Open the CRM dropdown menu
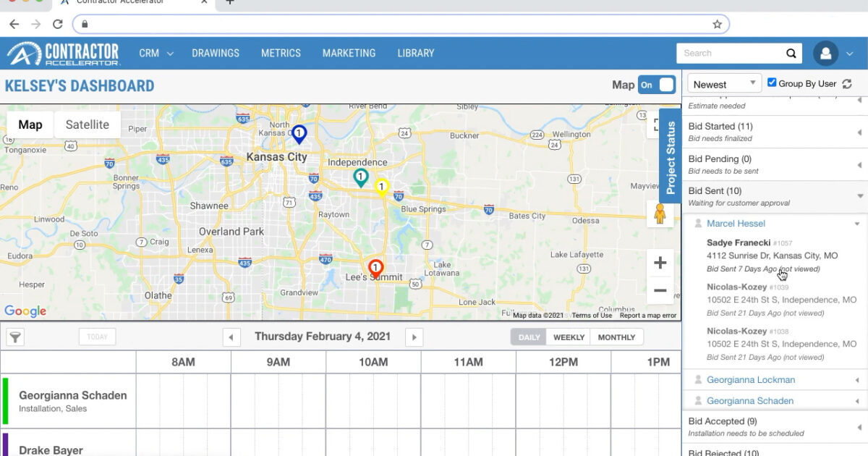The height and width of the screenshot is (456, 868). (x=156, y=54)
